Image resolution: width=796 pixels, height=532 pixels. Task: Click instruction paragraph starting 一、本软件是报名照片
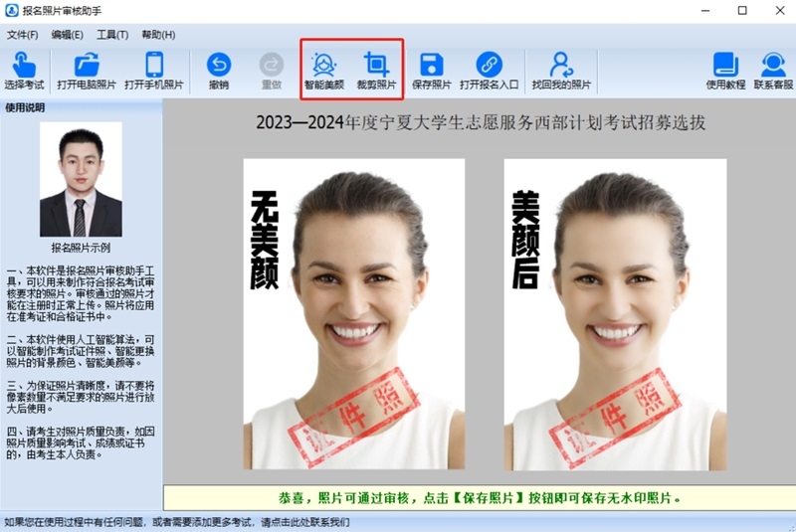point(81,293)
